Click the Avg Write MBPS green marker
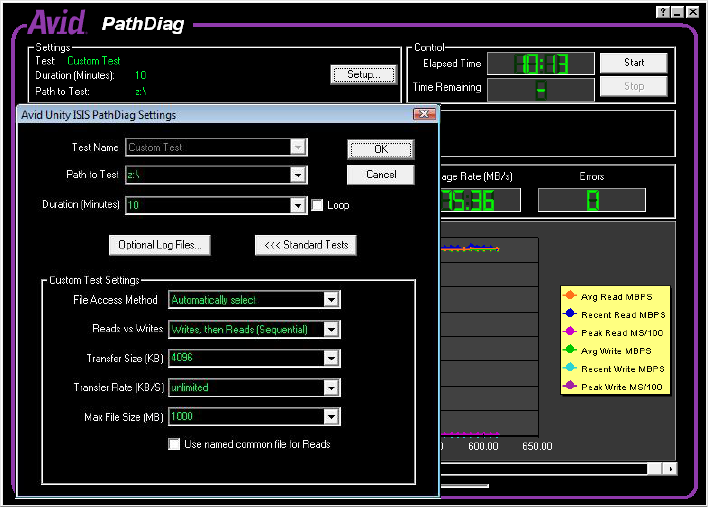This screenshot has height=507, width=708. (570, 349)
